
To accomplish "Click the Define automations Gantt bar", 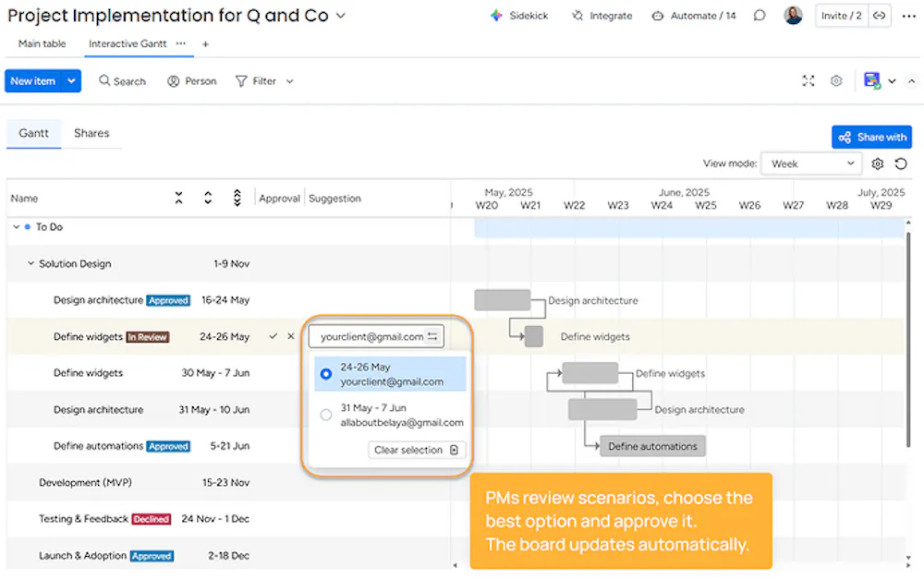I will tap(652, 447).
